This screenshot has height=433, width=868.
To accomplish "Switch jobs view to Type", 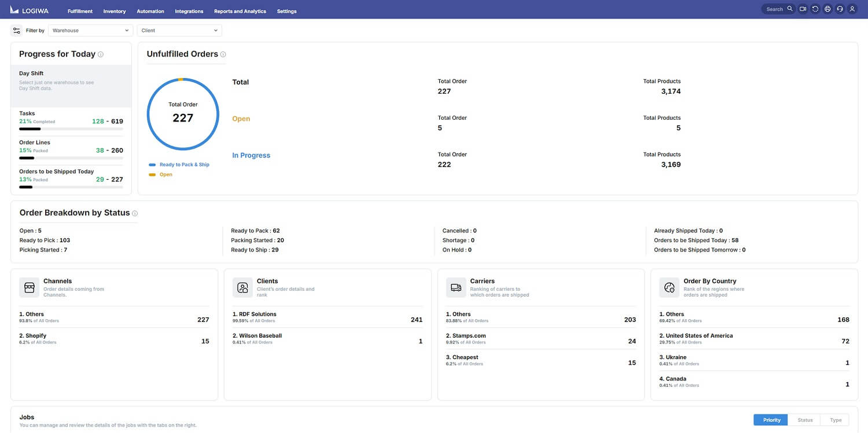I will 836,420.
